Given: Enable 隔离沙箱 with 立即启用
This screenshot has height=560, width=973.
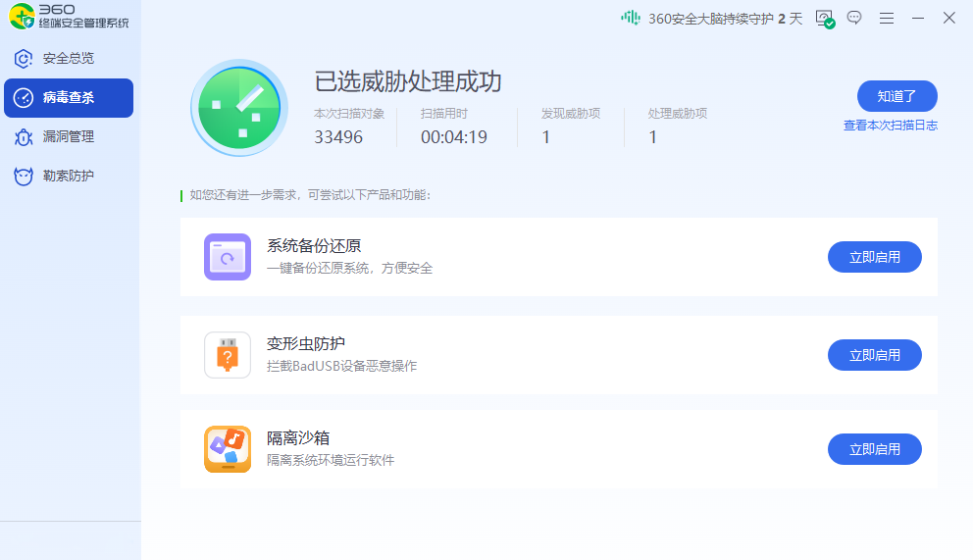Looking at the screenshot, I should pyautogui.click(x=874, y=449).
